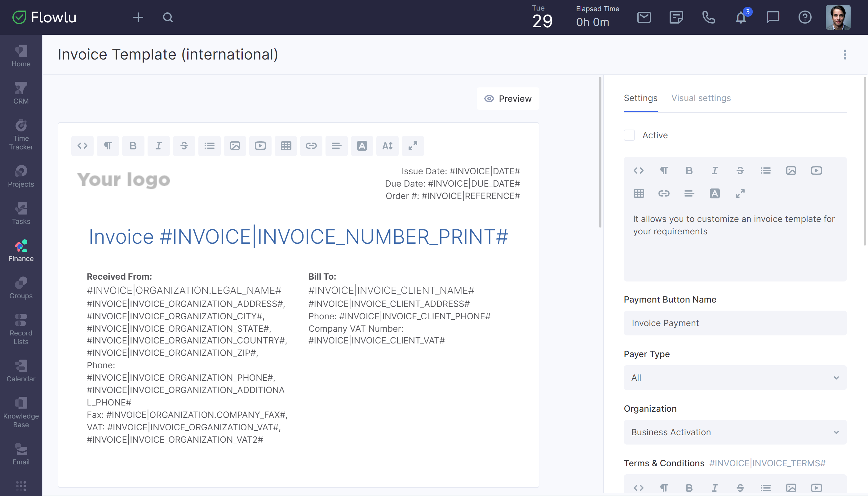Image resolution: width=868 pixels, height=496 pixels.
Task: Open alignment in description editor
Action: pos(689,193)
